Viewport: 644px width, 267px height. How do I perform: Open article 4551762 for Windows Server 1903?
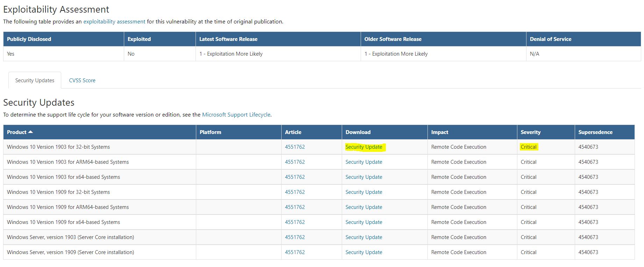[295, 237]
